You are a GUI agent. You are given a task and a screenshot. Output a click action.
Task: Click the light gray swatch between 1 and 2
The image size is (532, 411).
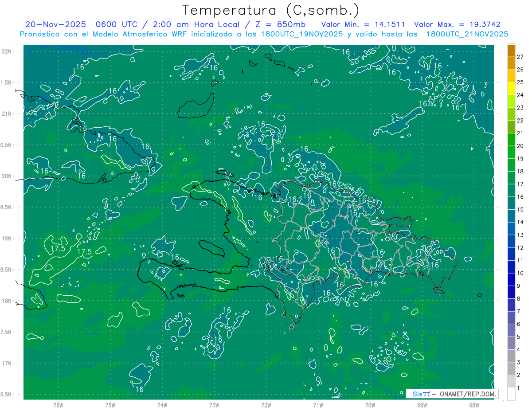(x=511, y=381)
